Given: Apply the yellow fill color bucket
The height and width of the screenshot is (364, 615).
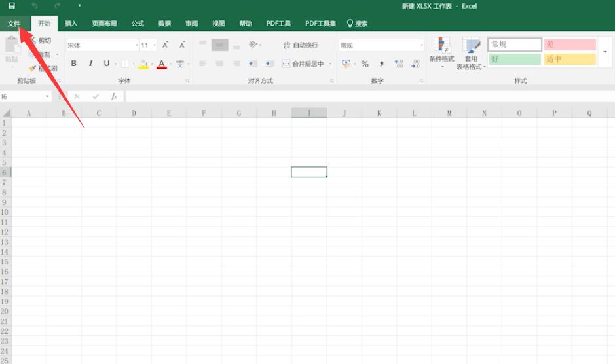Looking at the screenshot, I should (143, 64).
